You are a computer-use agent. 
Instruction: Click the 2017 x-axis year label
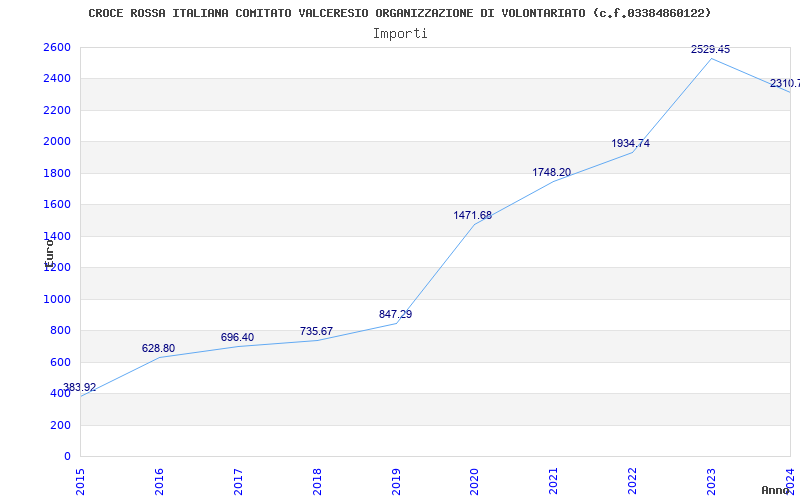[238, 482]
